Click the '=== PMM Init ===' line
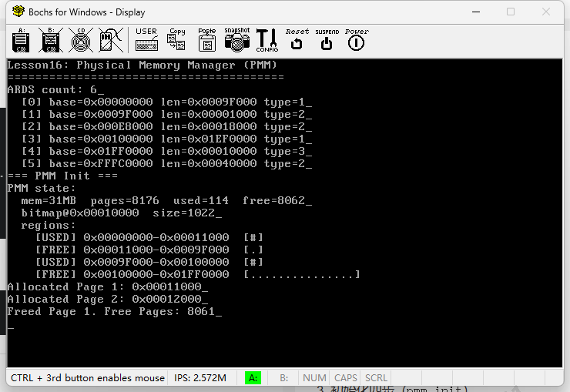 (62, 176)
